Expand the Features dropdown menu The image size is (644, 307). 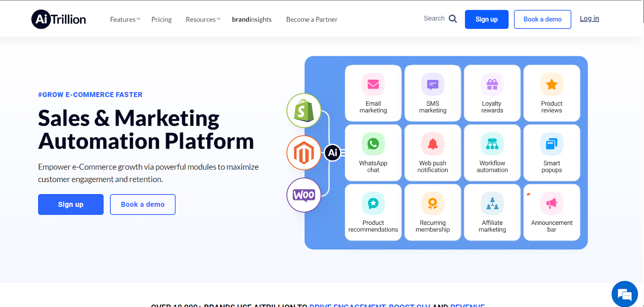[x=125, y=19]
